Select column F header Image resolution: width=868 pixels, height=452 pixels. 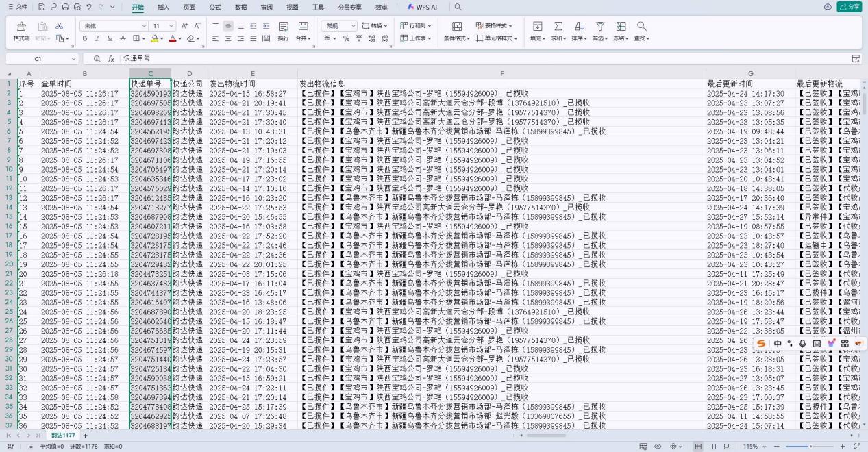point(501,73)
